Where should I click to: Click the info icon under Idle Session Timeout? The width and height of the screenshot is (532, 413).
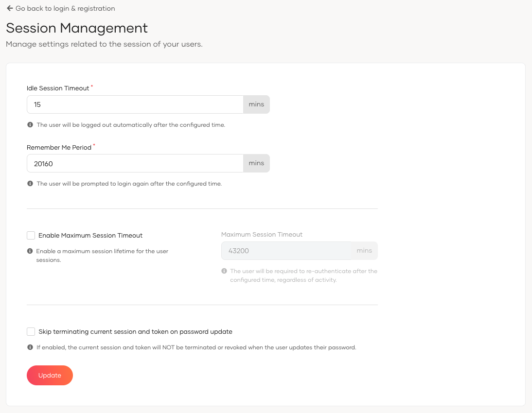[30, 125]
